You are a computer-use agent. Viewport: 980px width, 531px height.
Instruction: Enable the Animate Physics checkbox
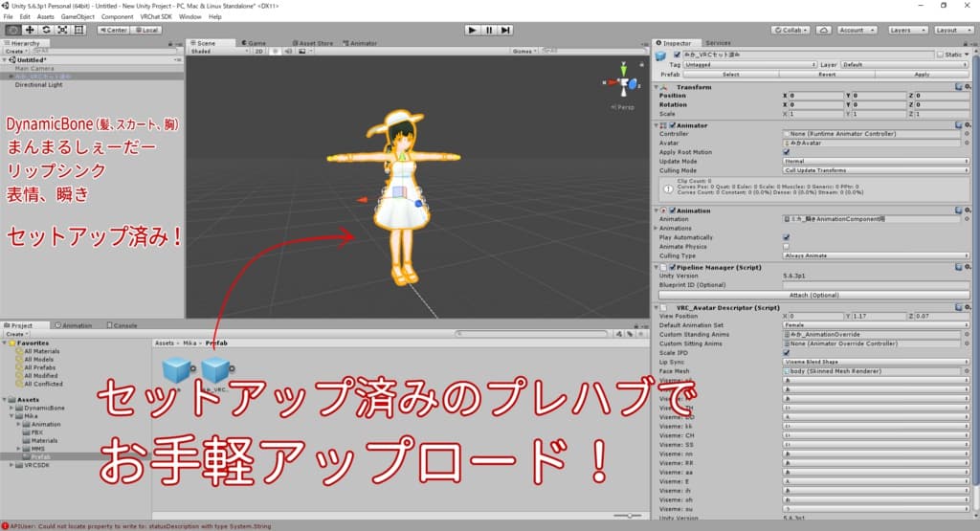coord(787,246)
